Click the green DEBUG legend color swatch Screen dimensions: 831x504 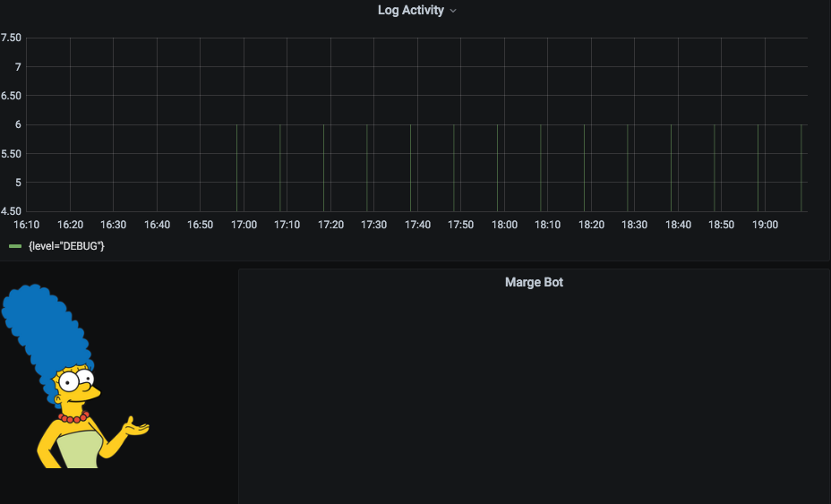point(15,246)
